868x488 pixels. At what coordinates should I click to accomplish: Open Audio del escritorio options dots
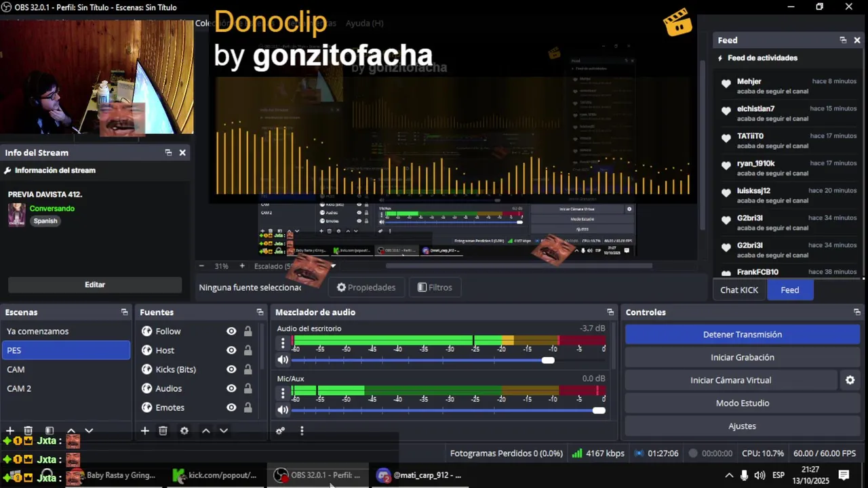283,343
